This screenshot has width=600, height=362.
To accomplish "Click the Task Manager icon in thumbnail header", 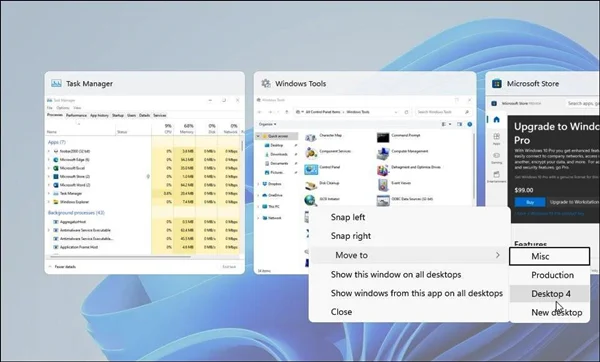I will (x=56, y=83).
